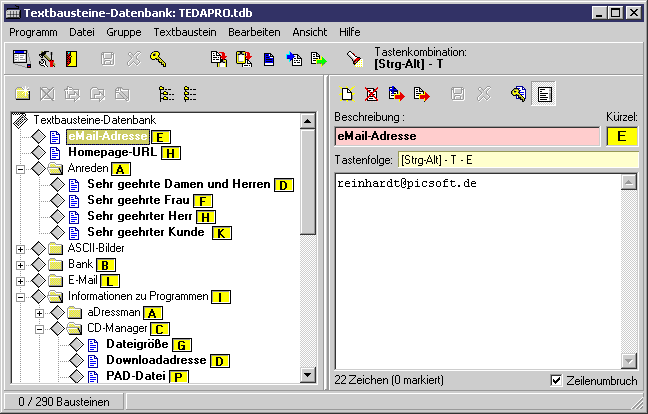This screenshot has height=414, width=648.
Task: Select the Sehr geehrter Kunde entry
Action: [x=145, y=232]
